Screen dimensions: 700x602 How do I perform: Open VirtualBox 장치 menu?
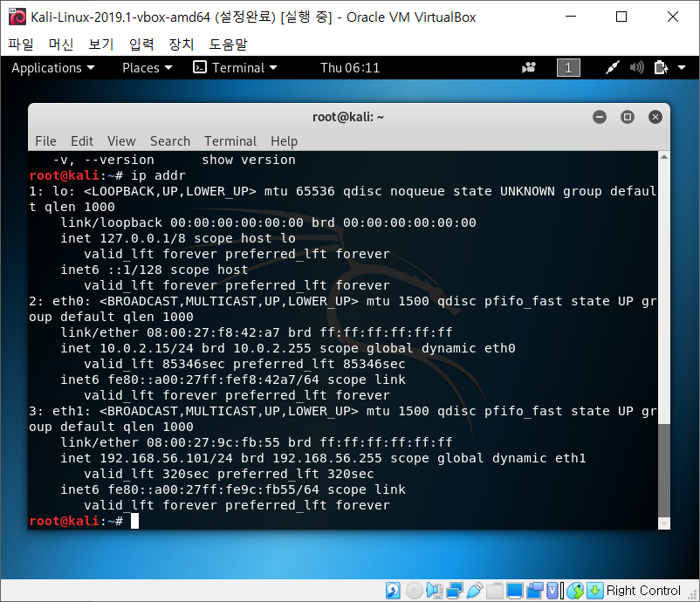[x=182, y=44]
